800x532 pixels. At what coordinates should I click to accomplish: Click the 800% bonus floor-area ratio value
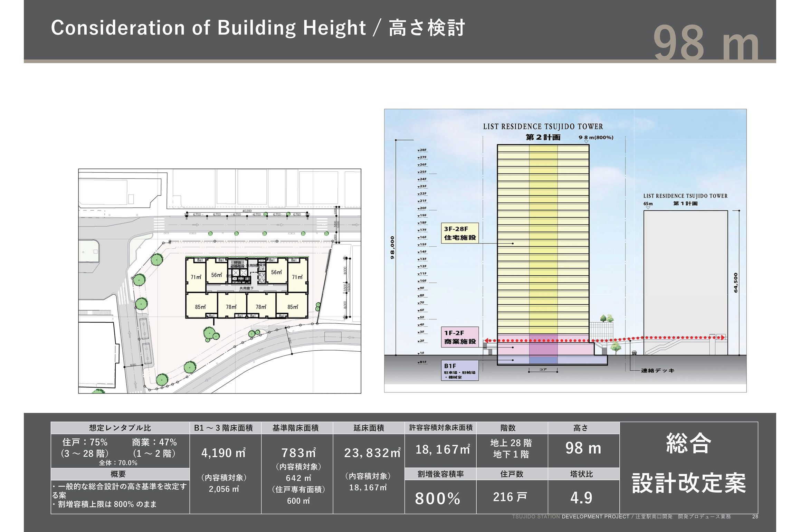click(x=438, y=498)
